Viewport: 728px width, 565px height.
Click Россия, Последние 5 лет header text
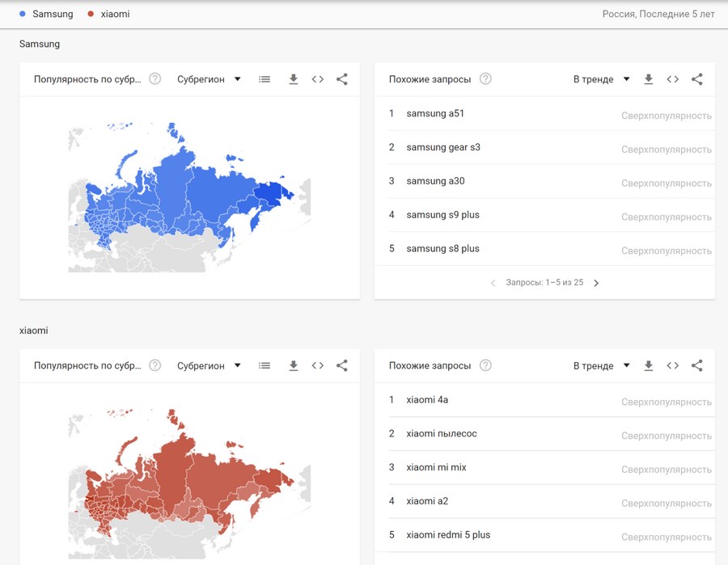(x=658, y=14)
